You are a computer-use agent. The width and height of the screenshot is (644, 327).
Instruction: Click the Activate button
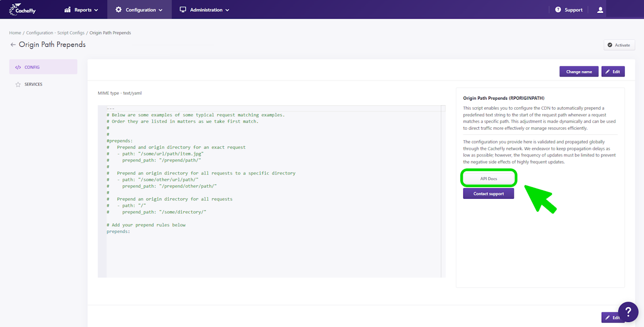[619, 45]
